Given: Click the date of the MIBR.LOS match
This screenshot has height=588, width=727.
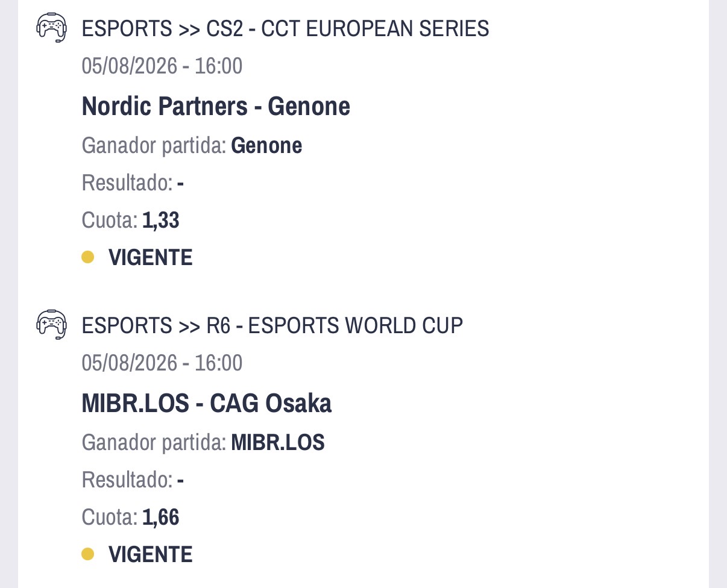Looking at the screenshot, I should [162, 363].
